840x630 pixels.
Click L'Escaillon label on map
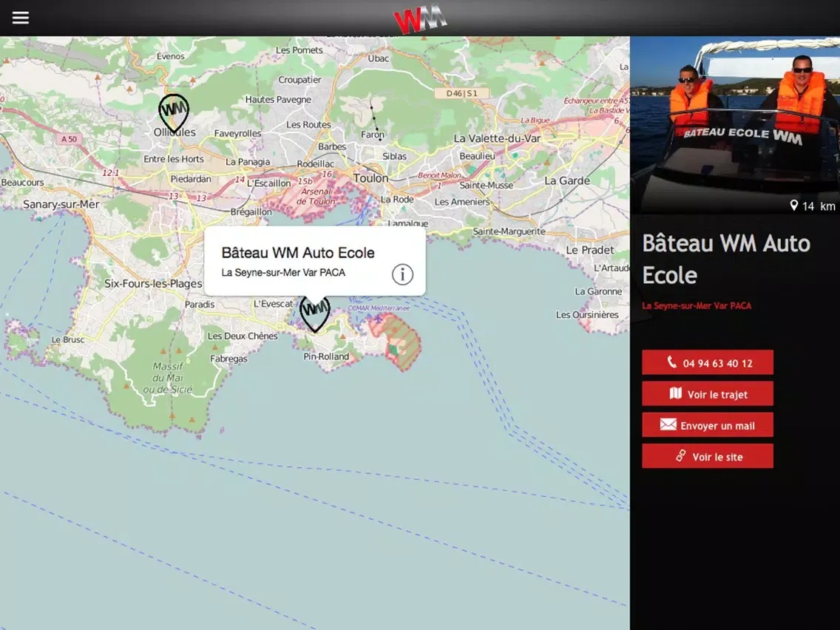click(269, 183)
